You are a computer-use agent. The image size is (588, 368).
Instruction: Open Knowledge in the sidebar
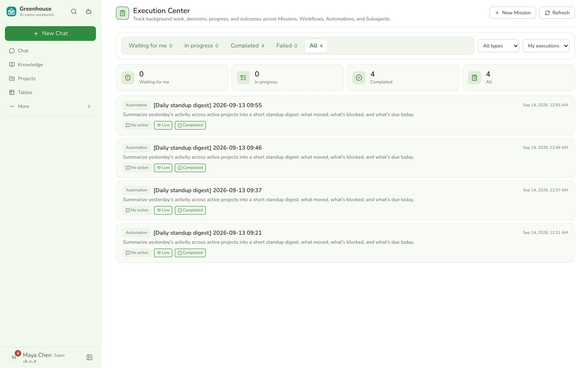point(50,64)
